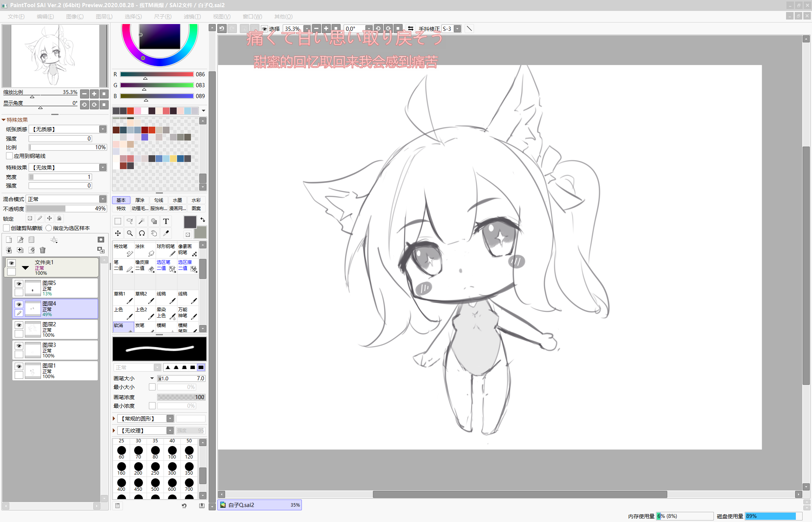Open the 纸张质感 dropdown
812x522 pixels.
pos(103,129)
